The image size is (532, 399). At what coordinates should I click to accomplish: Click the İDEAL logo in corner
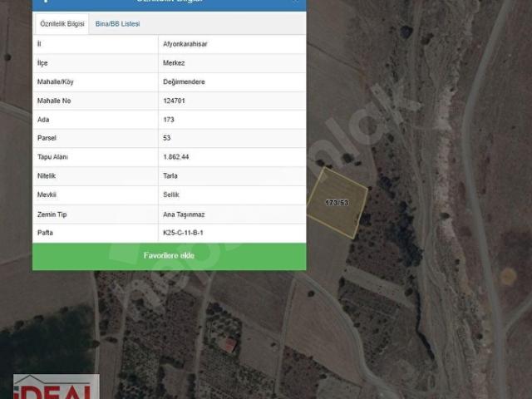[x=57, y=387]
